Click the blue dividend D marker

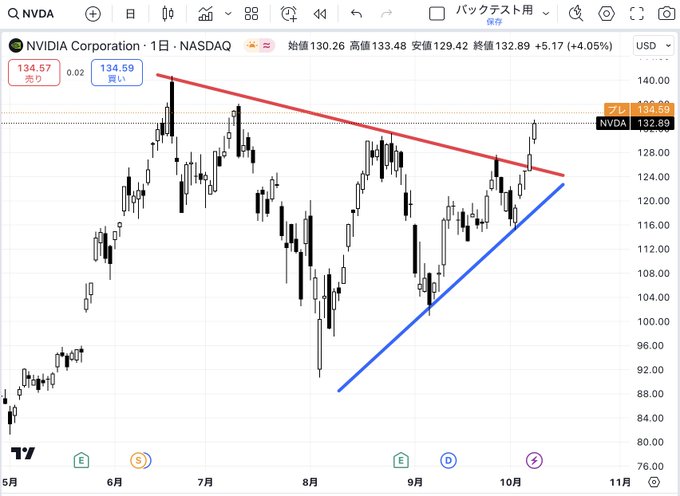point(448,460)
